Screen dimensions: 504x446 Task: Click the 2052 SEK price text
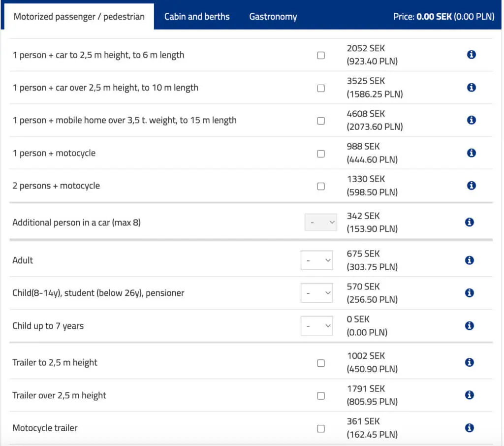(366, 48)
